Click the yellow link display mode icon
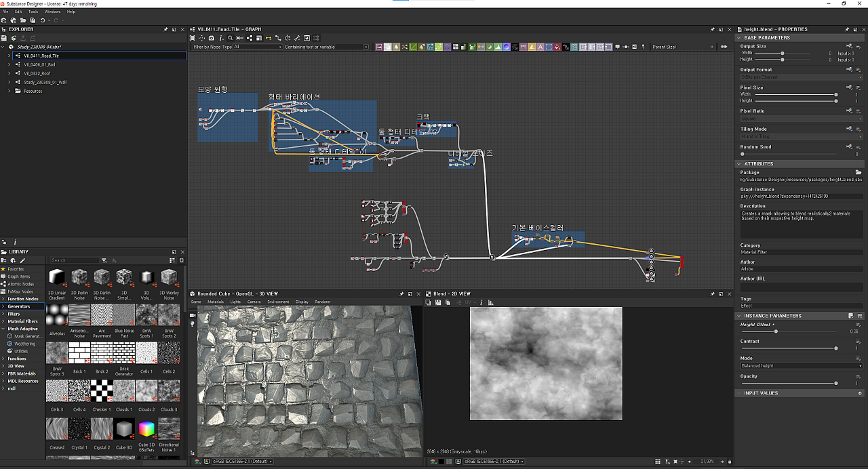This screenshot has height=469, width=868. (x=269, y=38)
